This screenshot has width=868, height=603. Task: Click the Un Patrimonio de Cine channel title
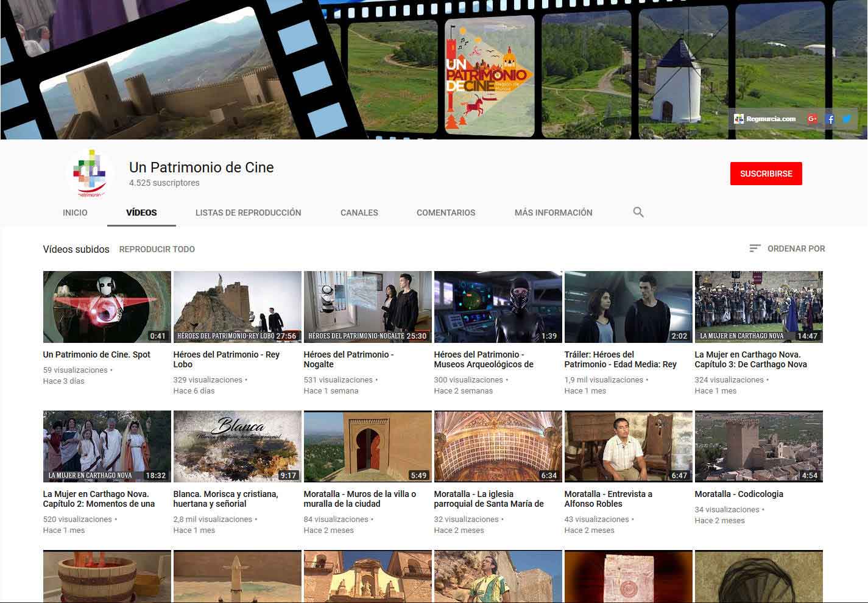[x=202, y=167]
